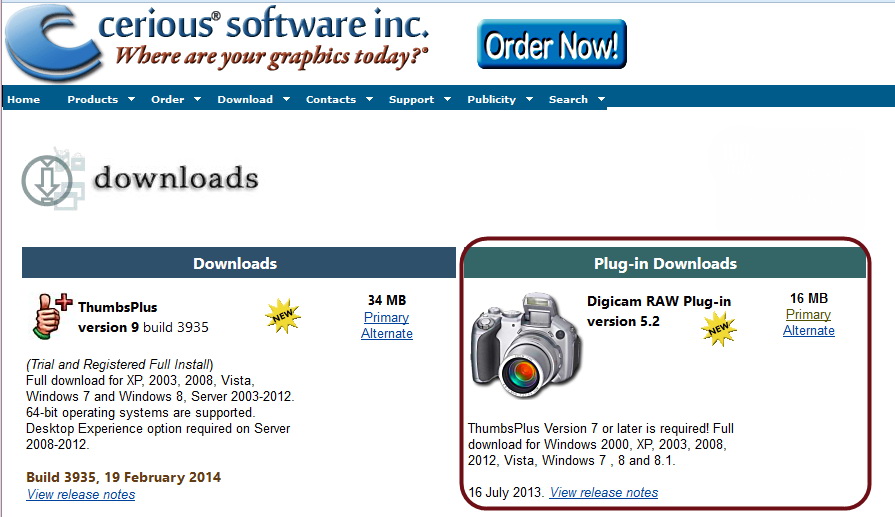Viewport: 895px width, 517px height.
Task: Open the Products menu
Action: pos(92,99)
